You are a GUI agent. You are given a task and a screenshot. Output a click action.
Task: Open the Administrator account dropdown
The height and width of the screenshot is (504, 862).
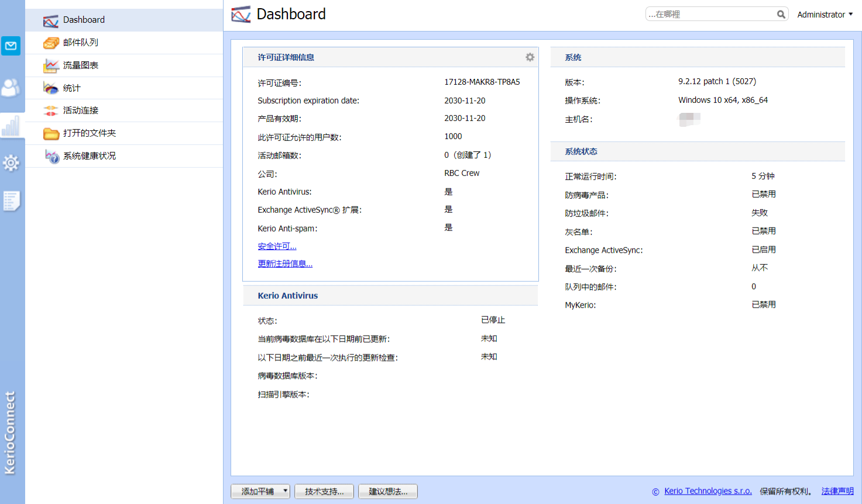[825, 15]
